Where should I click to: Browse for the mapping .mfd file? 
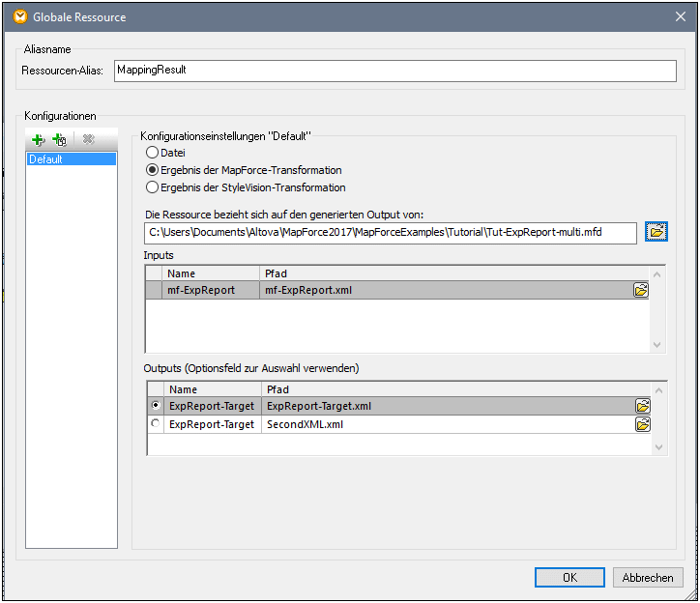click(657, 232)
